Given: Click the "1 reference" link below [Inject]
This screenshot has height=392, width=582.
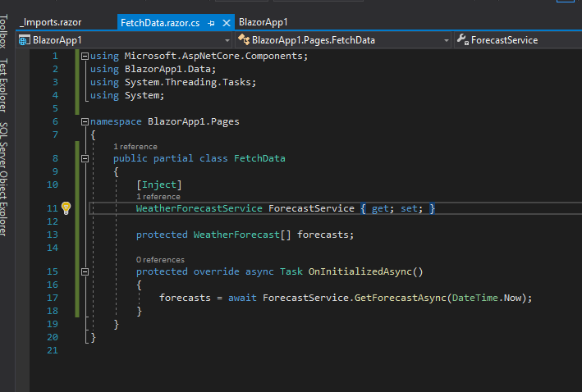Looking at the screenshot, I should (x=158, y=197).
